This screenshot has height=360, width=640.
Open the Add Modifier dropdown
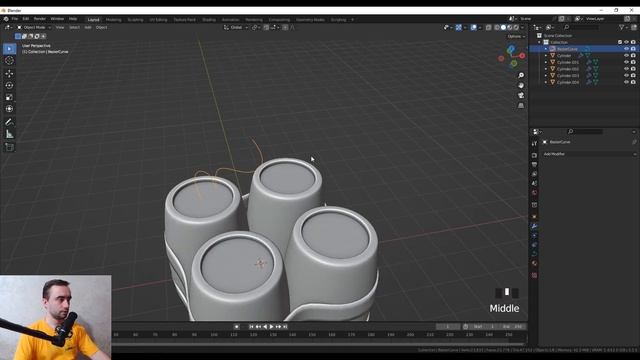589,154
